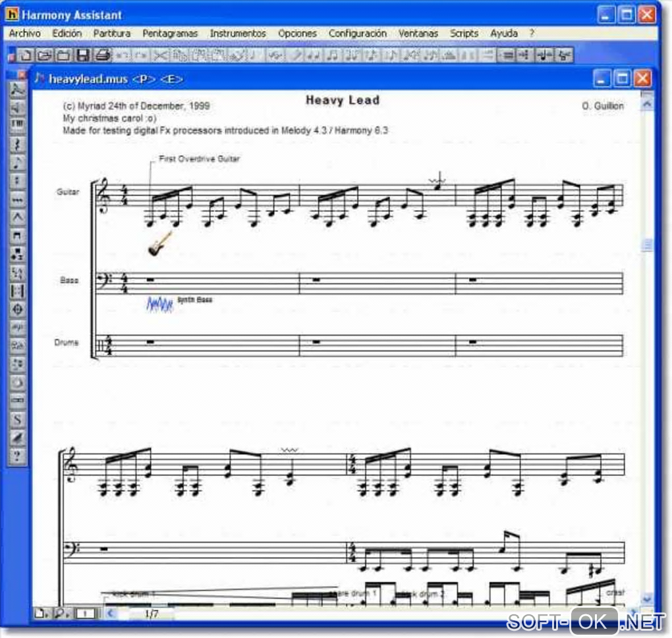Select the barline palette icon
The height and width of the screenshot is (638, 672).
[17, 291]
